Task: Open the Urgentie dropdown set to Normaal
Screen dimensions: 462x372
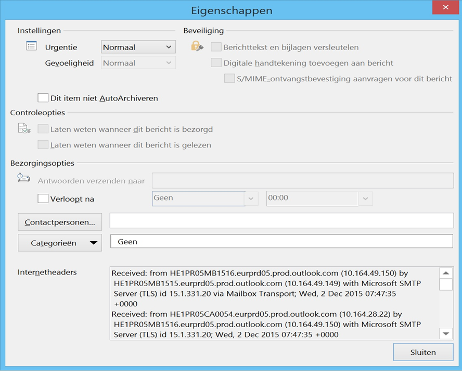Action: [x=138, y=47]
